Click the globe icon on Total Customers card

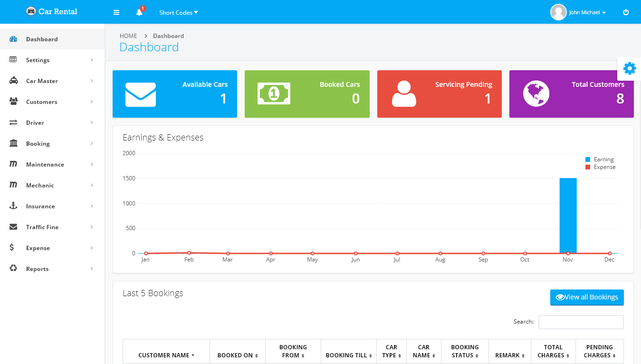[536, 93]
